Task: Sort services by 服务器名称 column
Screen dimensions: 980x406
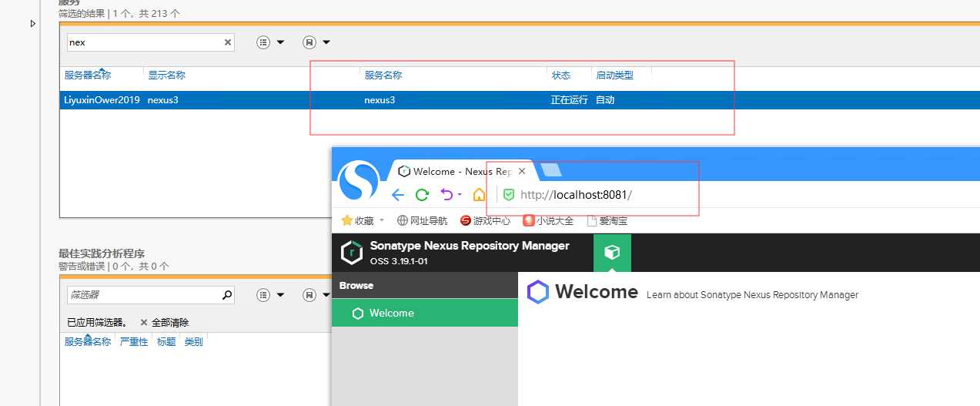Action: coord(88,75)
